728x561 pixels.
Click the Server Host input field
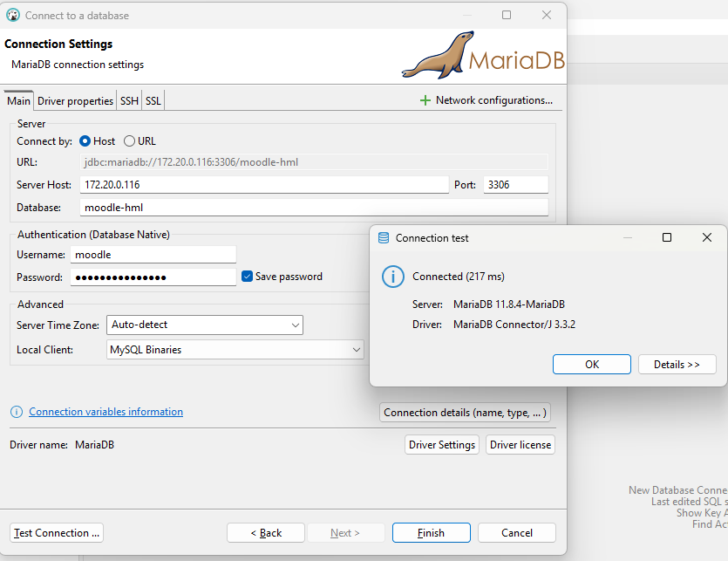[x=263, y=185]
